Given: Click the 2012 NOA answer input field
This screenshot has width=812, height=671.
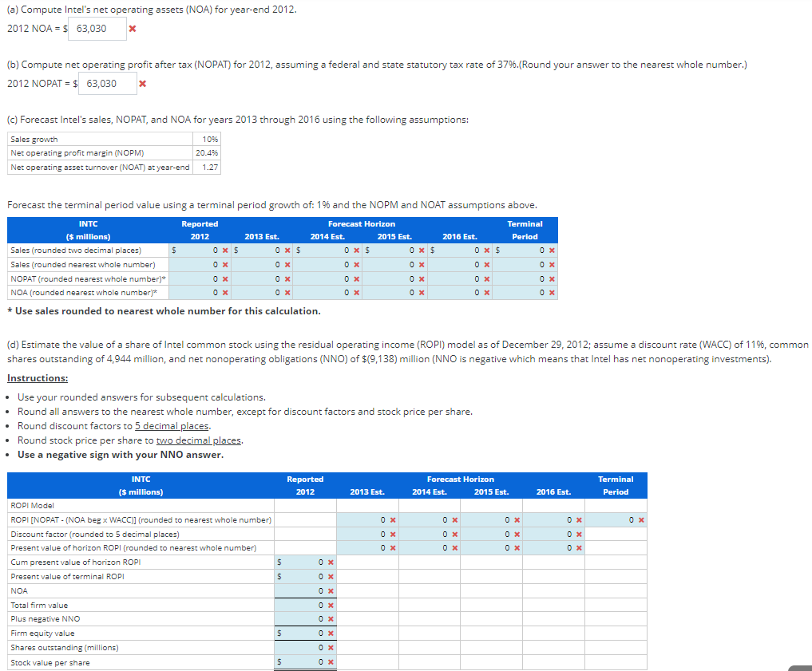Looking at the screenshot, I should [x=97, y=29].
